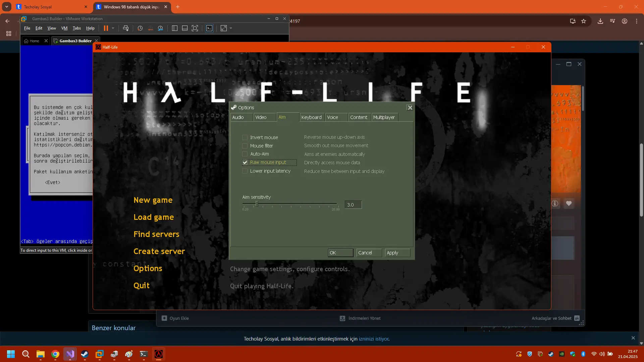Open Arkadaşlar ve Sohbet in Steam
The image size is (644, 362).
[x=555, y=318]
